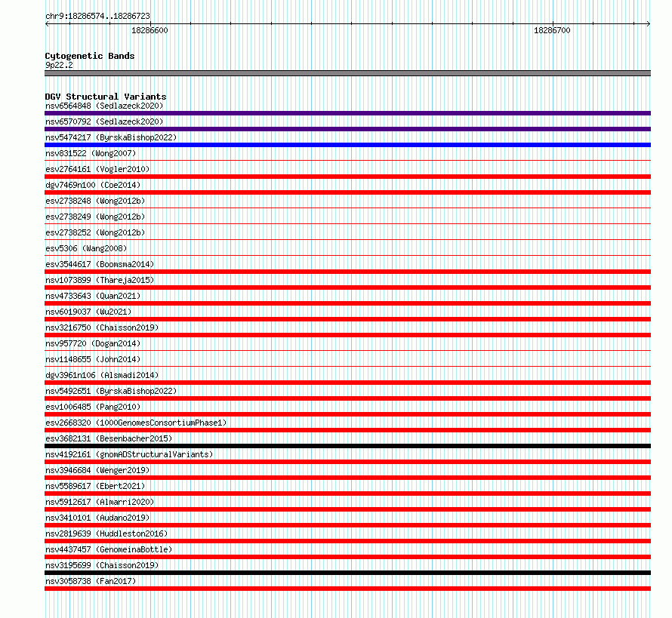Screen dimensions: 672x618
Task: Select the first Chaisson2019 label nsv3216750
Action: [x=102, y=327]
